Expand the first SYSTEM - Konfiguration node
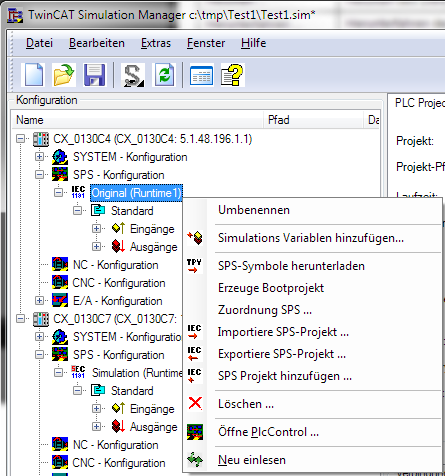Image resolution: width=445 pixels, height=476 pixels. pyautogui.click(x=39, y=157)
